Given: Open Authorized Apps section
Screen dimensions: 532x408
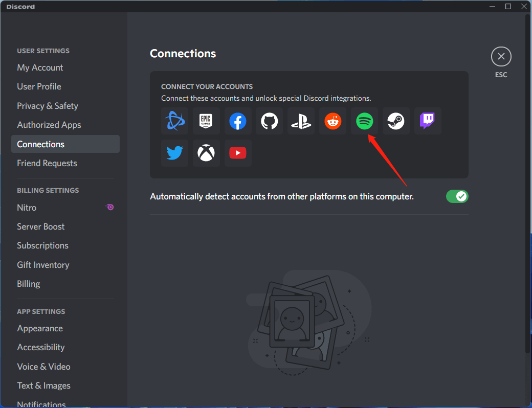Looking at the screenshot, I should 65,125.
